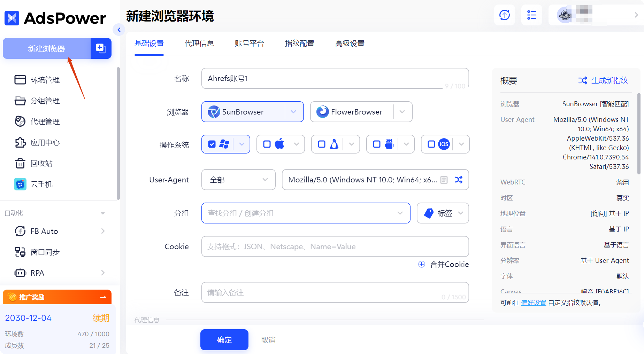Enable the iOS operating system checkbox
This screenshot has width=644, height=354.
pyautogui.click(x=431, y=144)
